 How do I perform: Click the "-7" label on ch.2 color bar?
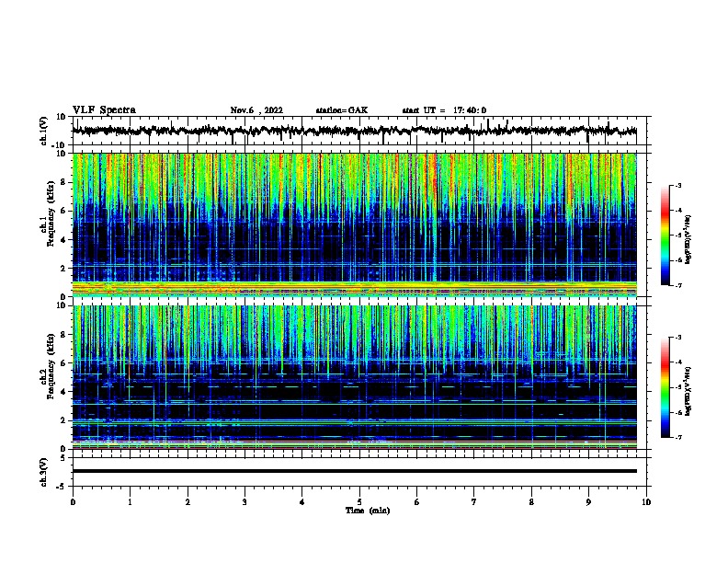(x=677, y=437)
